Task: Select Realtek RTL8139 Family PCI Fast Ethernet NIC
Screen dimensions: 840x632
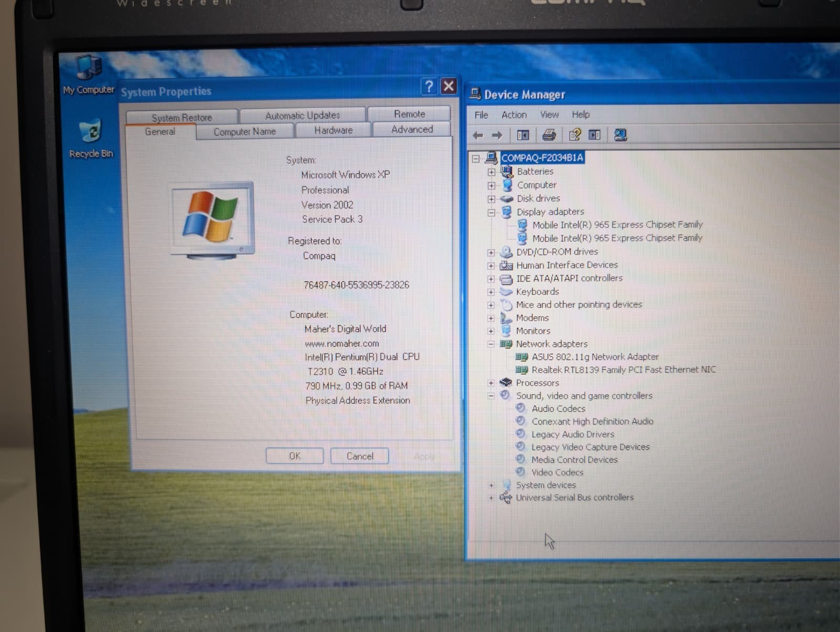Action: point(624,370)
